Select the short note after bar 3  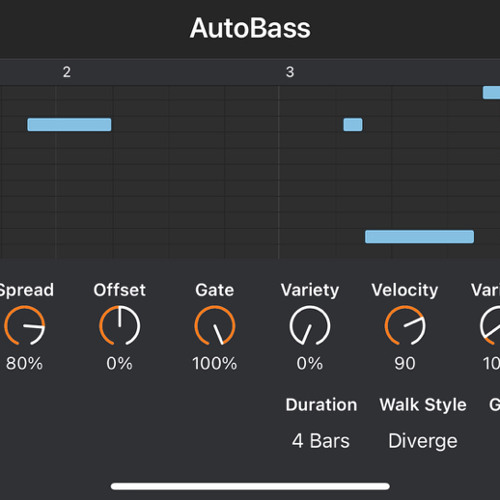coord(353,125)
